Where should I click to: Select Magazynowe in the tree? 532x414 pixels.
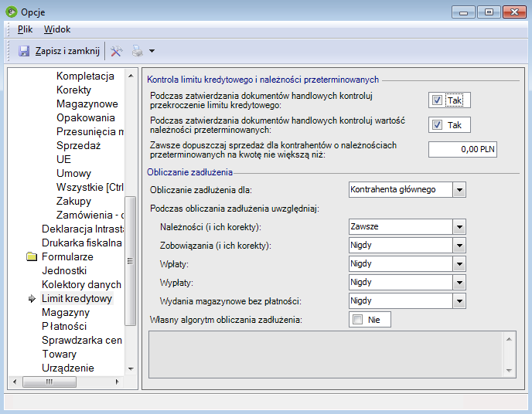87,104
